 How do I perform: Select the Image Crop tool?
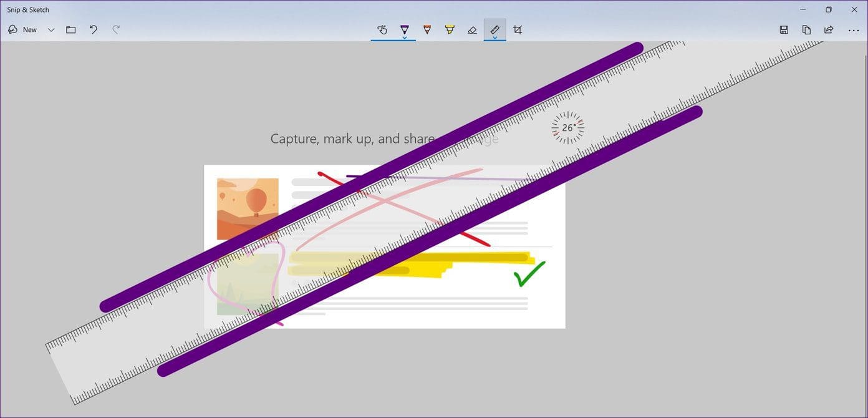(517, 29)
